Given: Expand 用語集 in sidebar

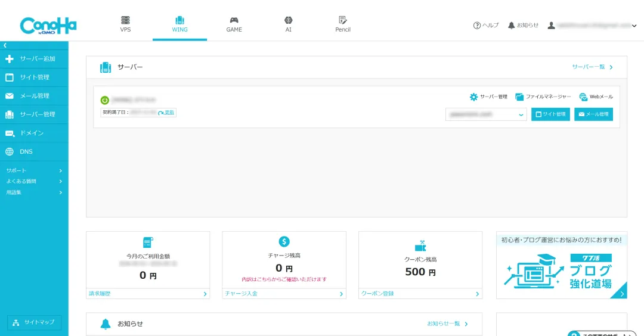Looking at the screenshot, I should pyautogui.click(x=34, y=192).
